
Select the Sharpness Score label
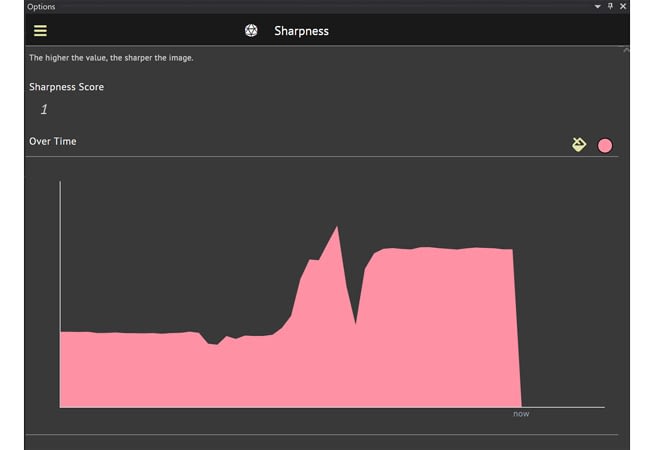tap(66, 87)
